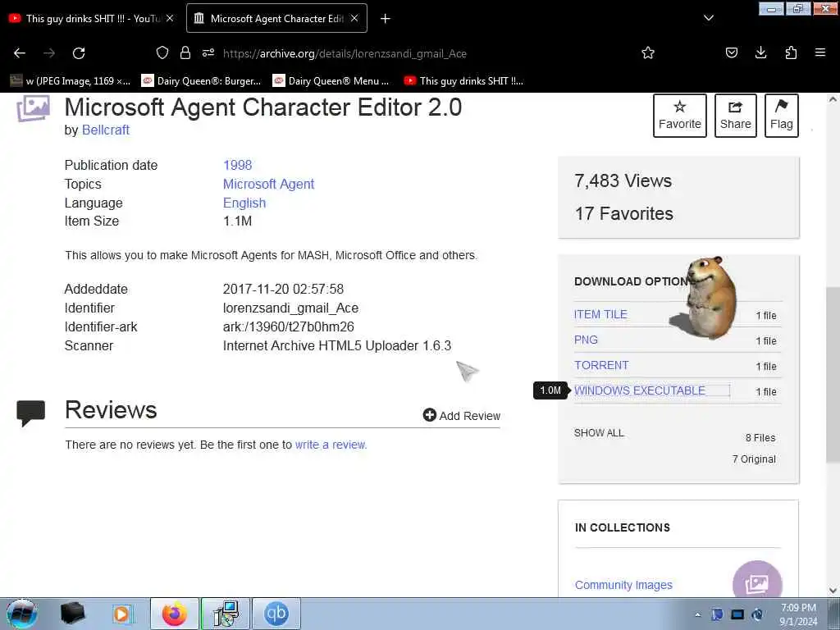The width and height of the screenshot is (840, 630).
Task: Share this archive item
Action: point(736,115)
